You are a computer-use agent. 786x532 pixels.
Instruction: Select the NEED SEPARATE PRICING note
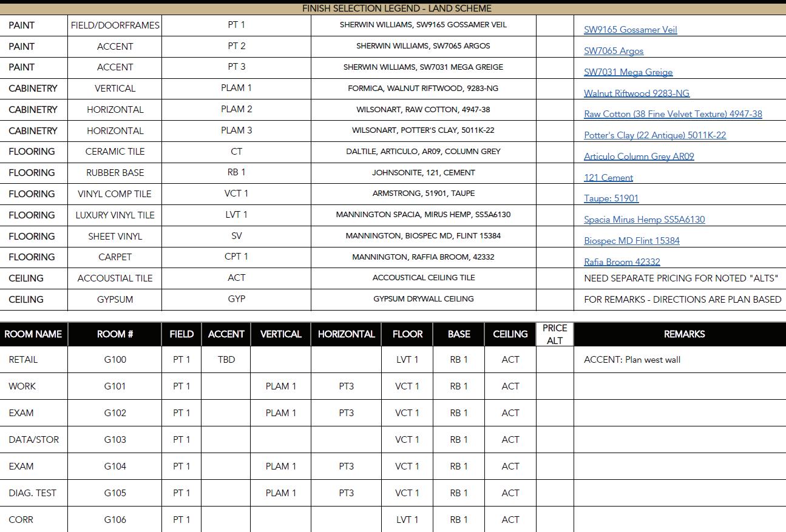pos(681,278)
